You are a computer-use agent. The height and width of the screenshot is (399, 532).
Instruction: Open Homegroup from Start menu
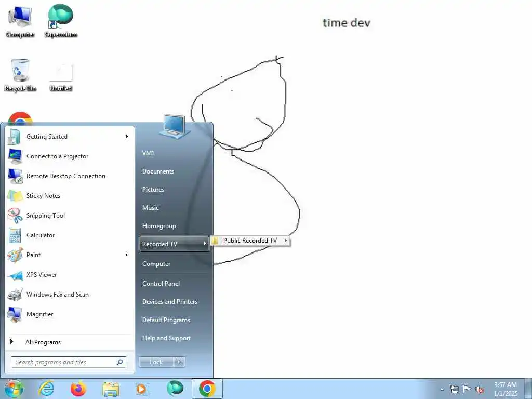pos(159,226)
